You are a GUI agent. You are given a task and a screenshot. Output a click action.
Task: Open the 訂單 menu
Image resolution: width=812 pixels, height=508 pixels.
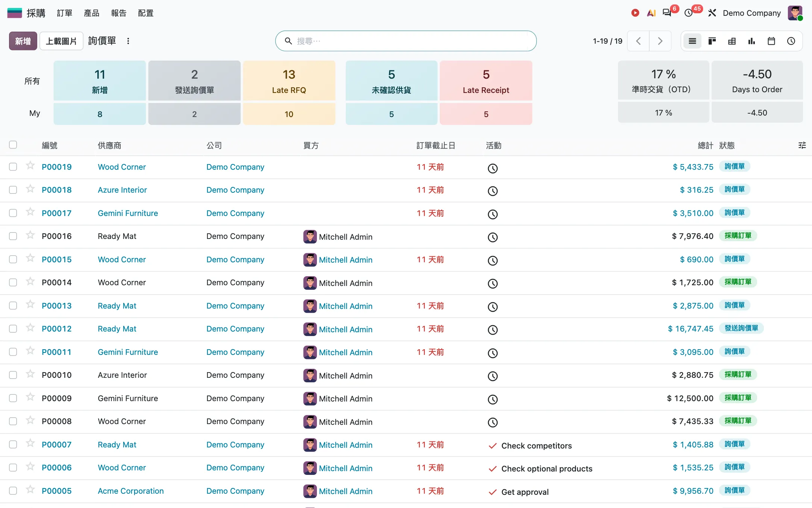pyautogui.click(x=65, y=13)
